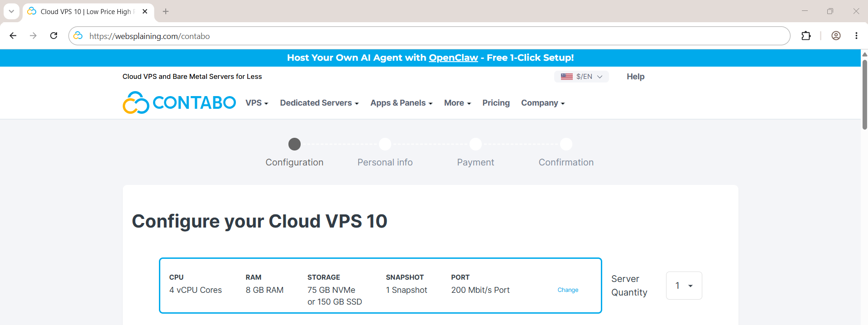Click the 'or 150 GB SSD' text
The height and width of the screenshot is (325, 868).
pos(335,302)
